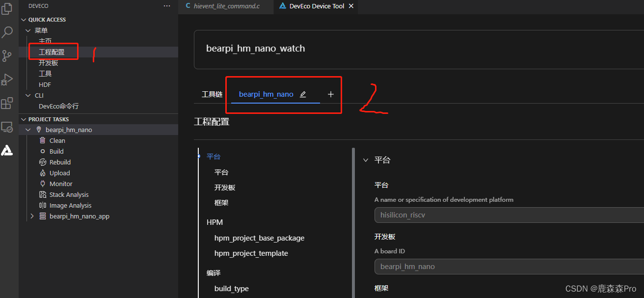Jump to 框架 in settings outline

tap(221, 203)
